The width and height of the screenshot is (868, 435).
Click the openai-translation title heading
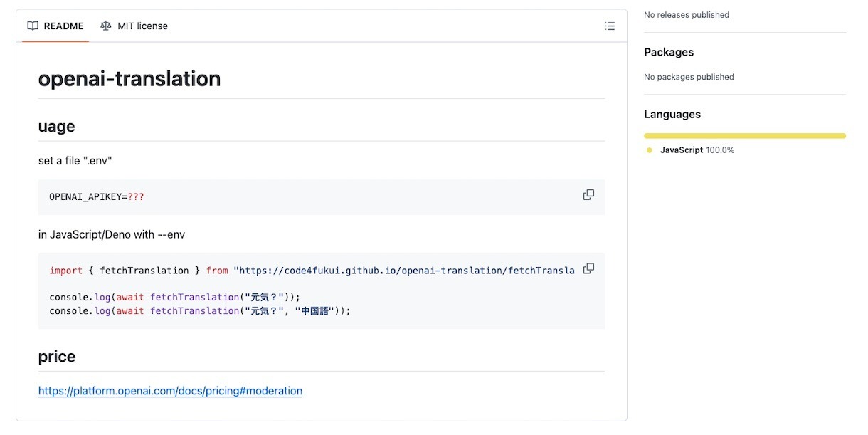point(129,79)
